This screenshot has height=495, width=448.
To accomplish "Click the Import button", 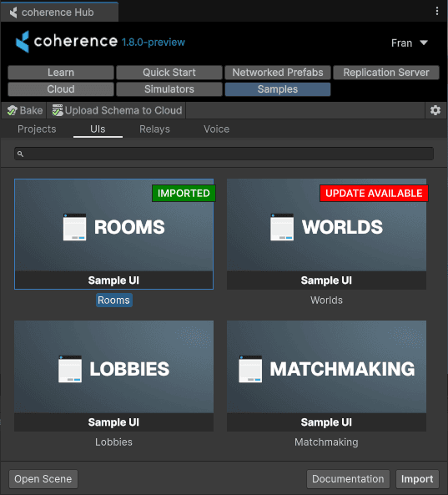I will click(417, 479).
